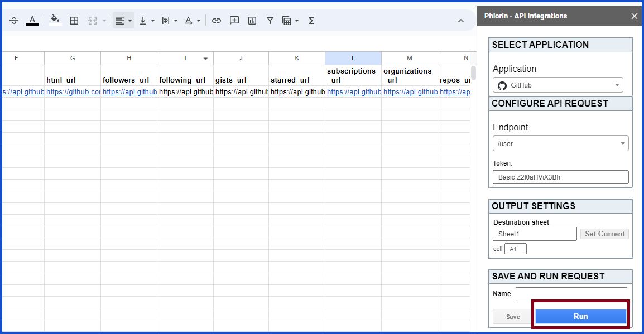This screenshot has height=334, width=644.
Task: Click the merge cells icon
Action: click(x=93, y=21)
